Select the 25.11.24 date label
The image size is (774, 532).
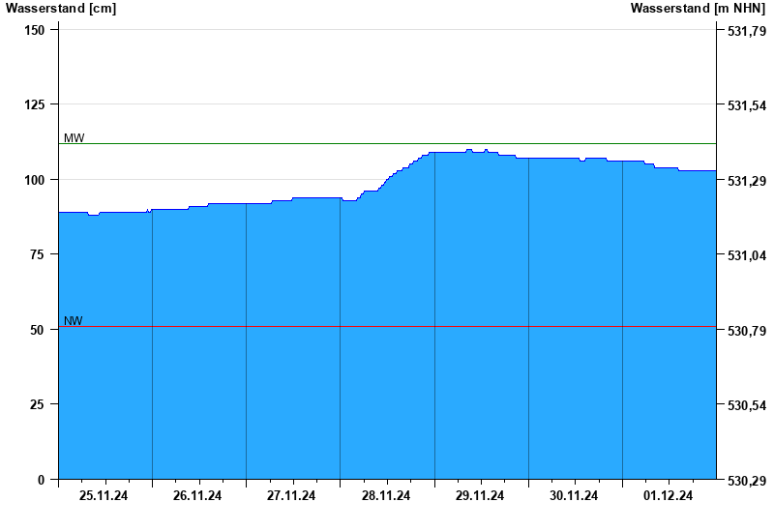point(104,495)
